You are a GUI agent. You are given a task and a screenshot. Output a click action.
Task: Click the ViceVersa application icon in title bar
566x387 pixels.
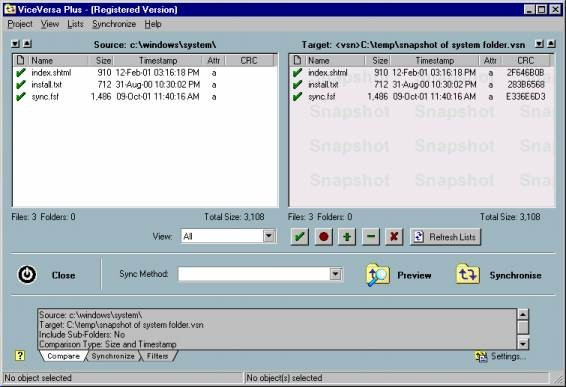(9, 9)
